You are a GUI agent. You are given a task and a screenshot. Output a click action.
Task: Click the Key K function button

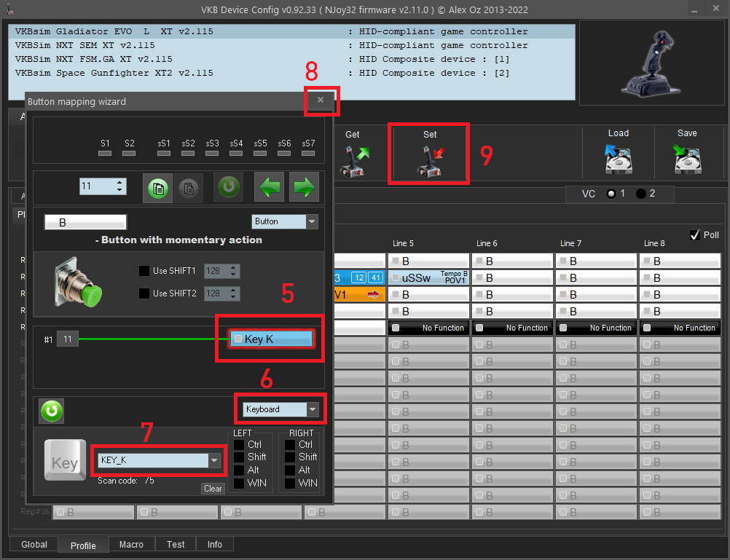coord(272,339)
